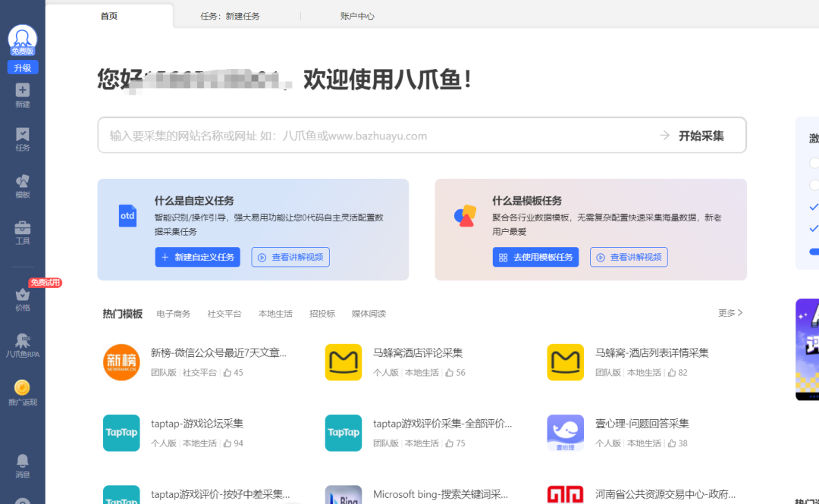Click the 开始采集 button

[x=701, y=136]
